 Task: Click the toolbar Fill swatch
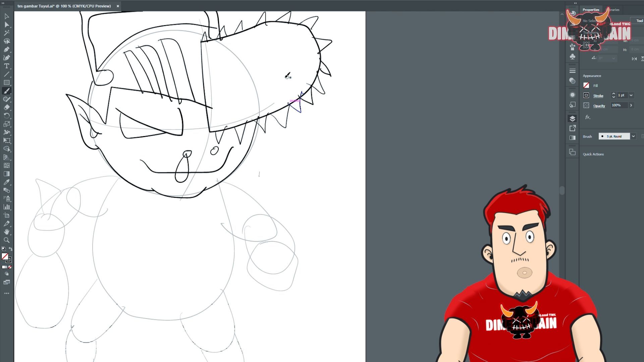[x=5, y=256]
